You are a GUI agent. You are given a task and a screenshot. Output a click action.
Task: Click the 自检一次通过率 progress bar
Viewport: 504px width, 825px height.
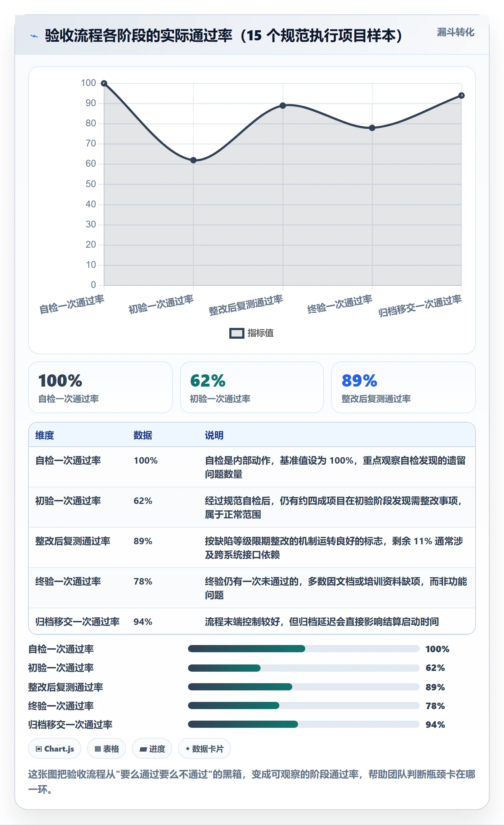303,649
